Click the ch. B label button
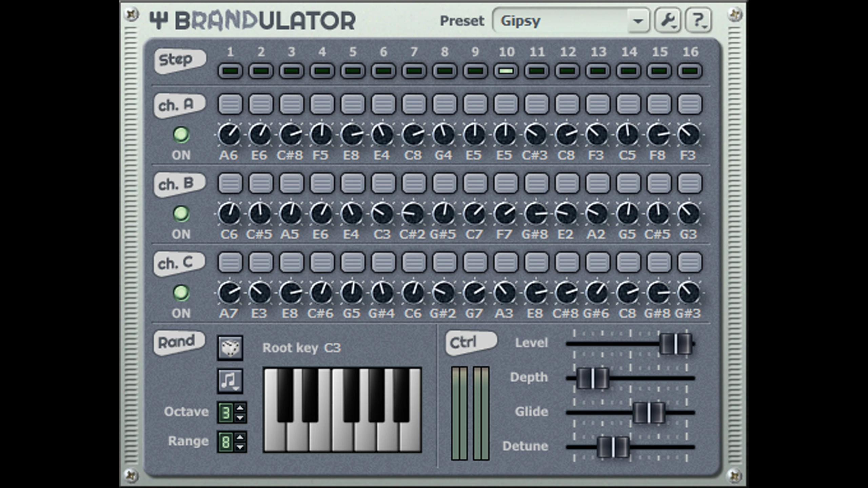This screenshot has height=488, width=868. 180,184
